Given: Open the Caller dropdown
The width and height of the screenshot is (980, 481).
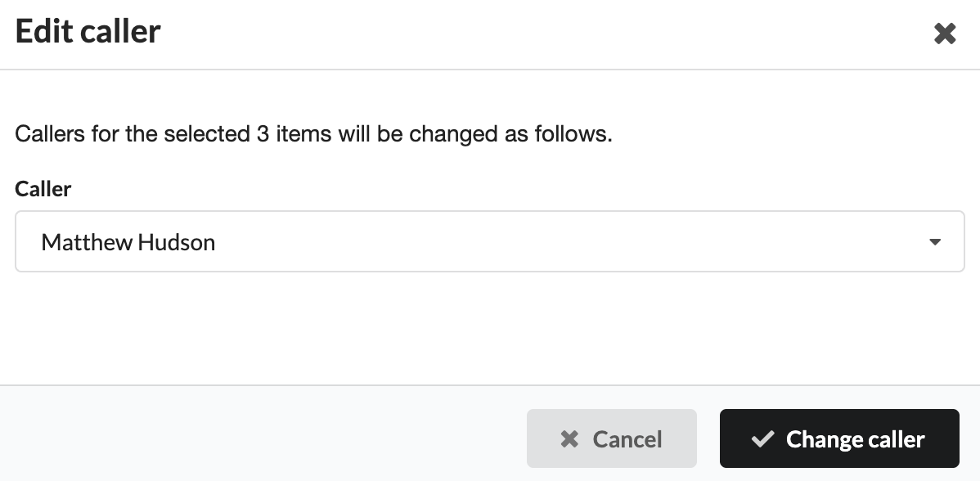Looking at the screenshot, I should click(x=490, y=241).
